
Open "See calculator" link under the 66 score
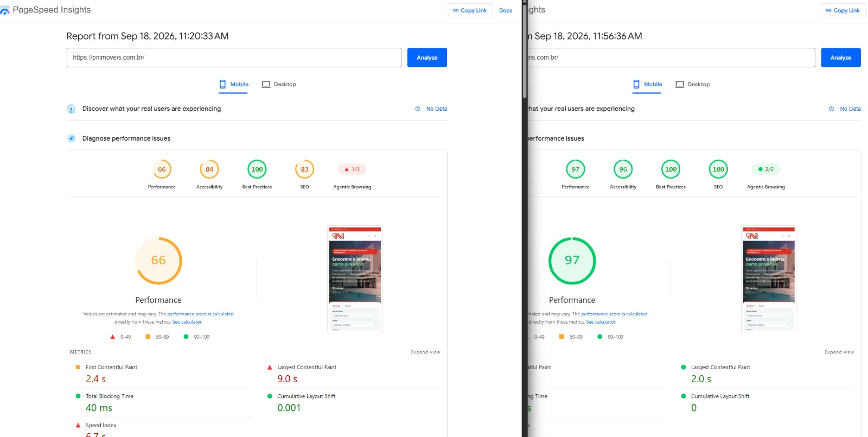click(187, 322)
